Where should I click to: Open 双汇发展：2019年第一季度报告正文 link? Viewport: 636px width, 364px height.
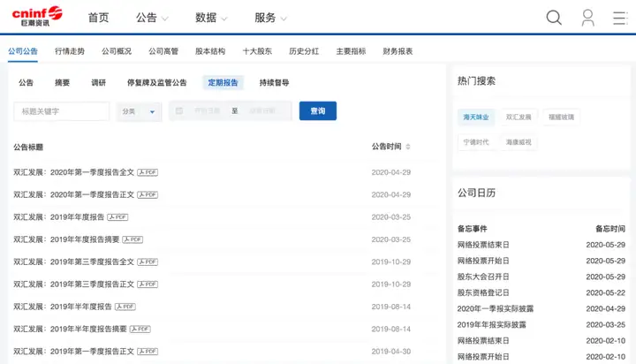pyautogui.click(x=74, y=351)
